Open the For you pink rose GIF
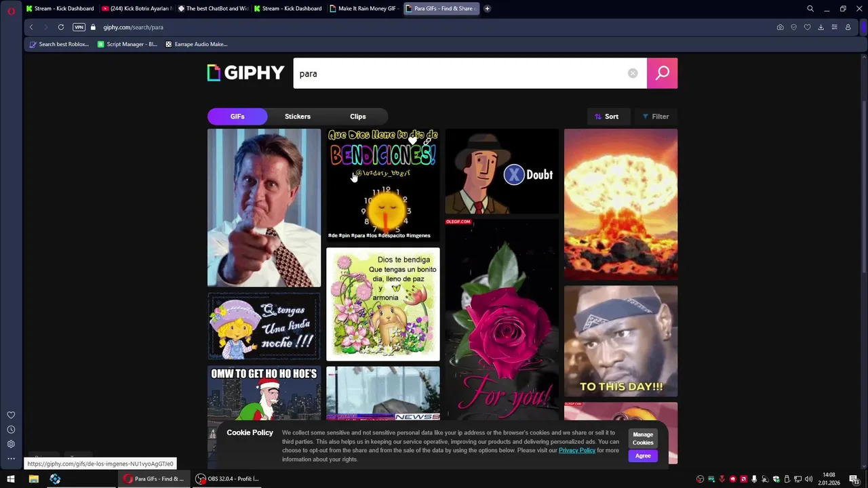 tap(502, 320)
